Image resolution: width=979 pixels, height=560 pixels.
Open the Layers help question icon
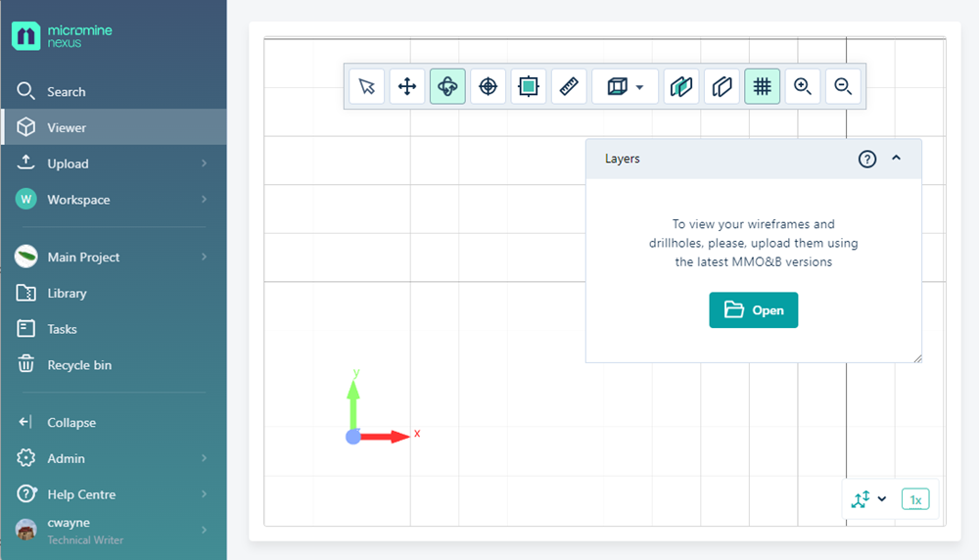pyautogui.click(x=867, y=160)
